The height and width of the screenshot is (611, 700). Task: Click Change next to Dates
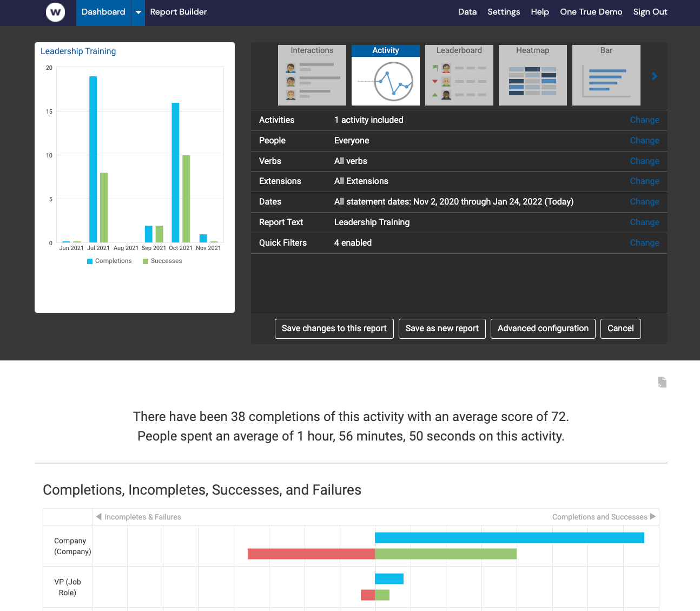[x=644, y=201]
